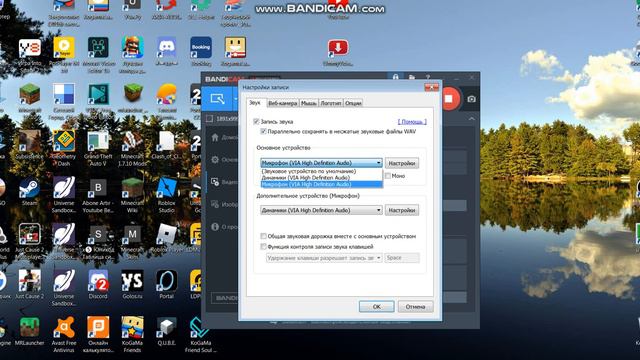Open Bandicam General settings gear icon
The height and width of the screenshot is (360, 640).
point(215,160)
